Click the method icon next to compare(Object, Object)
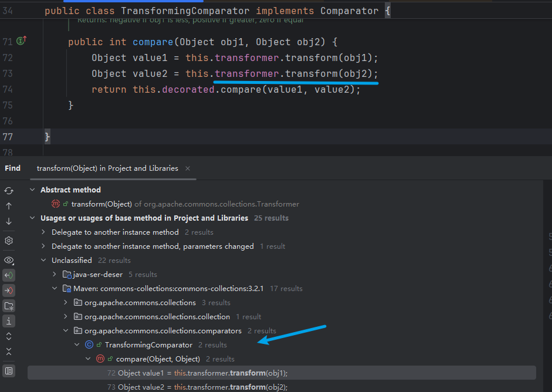 [100, 359]
